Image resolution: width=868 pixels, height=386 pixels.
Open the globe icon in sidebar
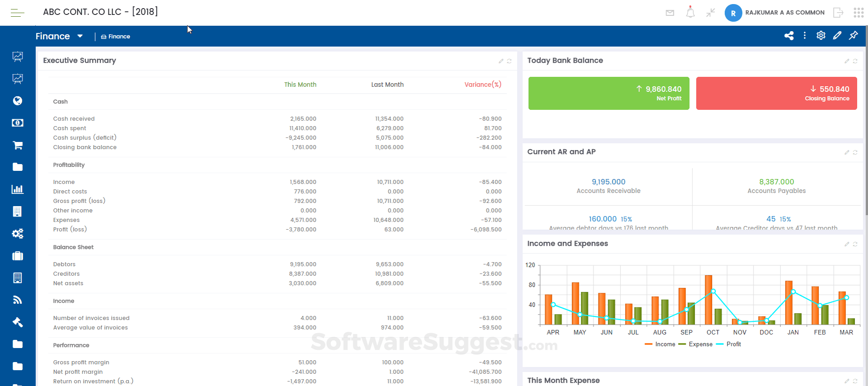(18, 101)
